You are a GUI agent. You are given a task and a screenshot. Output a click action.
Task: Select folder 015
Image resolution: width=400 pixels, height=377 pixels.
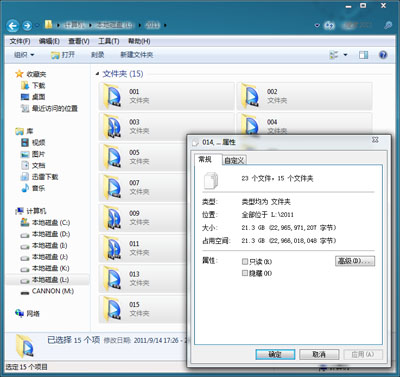click(x=143, y=309)
